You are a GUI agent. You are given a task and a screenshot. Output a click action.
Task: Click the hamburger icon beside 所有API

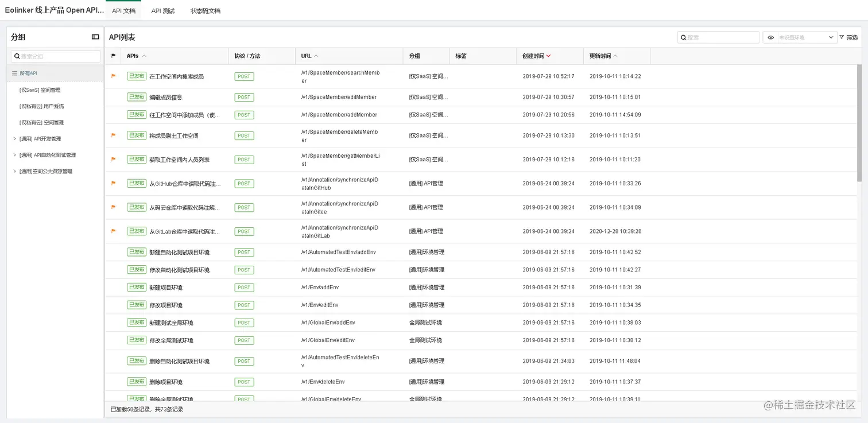[15, 73]
